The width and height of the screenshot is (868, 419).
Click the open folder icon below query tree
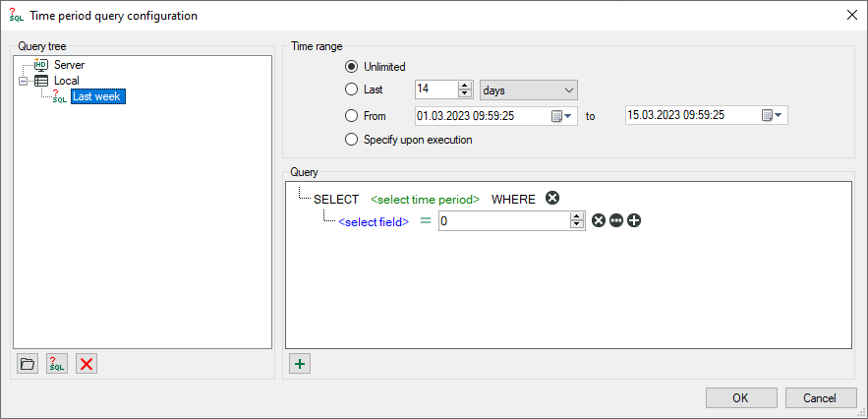(x=28, y=364)
